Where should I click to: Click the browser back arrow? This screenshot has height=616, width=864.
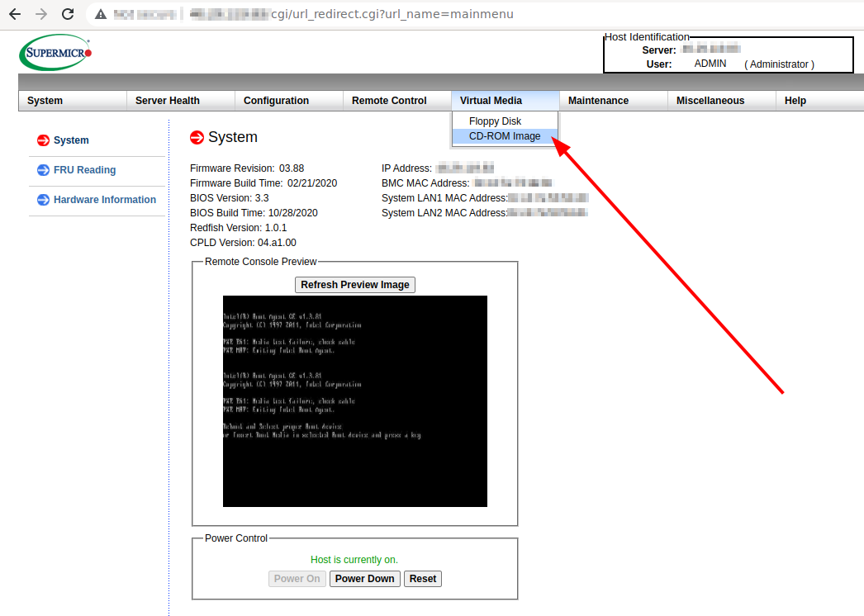click(x=15, y=14)
